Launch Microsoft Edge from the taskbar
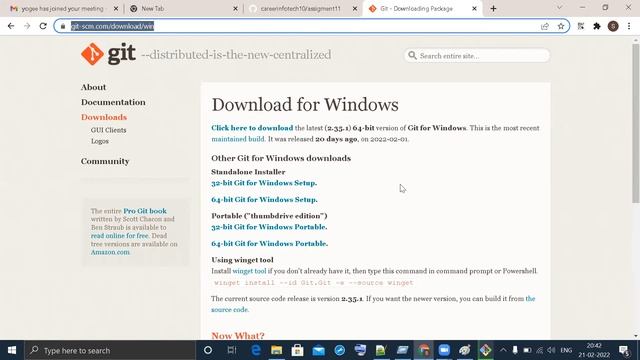Viewport: 640px width, 360px height. tap(256, 350)
